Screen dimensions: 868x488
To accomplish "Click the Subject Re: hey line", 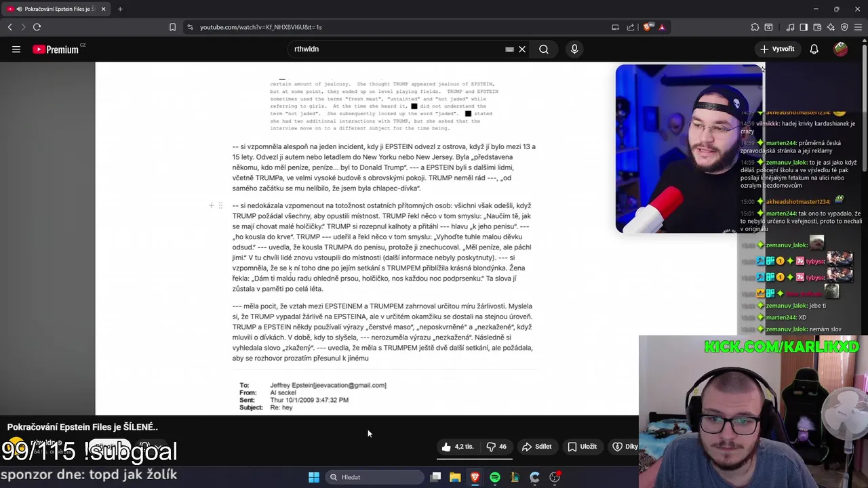I will coord(266,407).
